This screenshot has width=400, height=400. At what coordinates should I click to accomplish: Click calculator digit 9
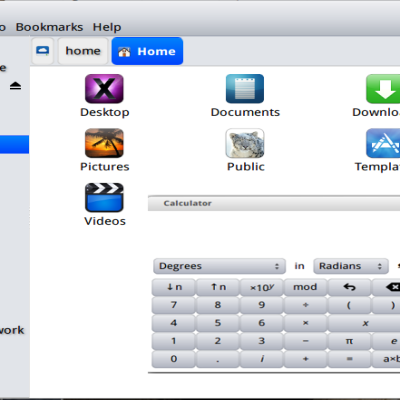[x=262, y=305]
